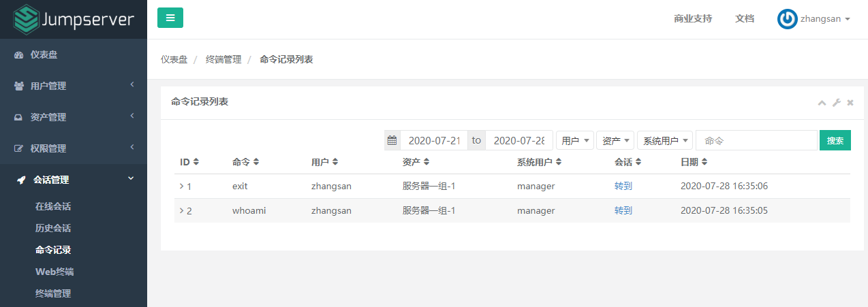Image resolution: width=868 pixels, height=307 pixels.
Task: Click 服务器一组-1 in the exit row
Action: coord(429,186)
